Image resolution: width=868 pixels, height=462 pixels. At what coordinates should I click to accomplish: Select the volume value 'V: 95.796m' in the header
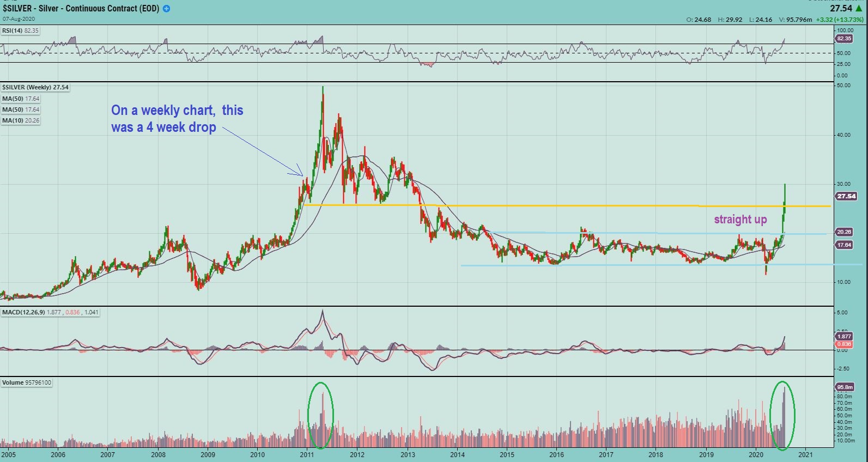pyautogui.click(x=796, y=20)
